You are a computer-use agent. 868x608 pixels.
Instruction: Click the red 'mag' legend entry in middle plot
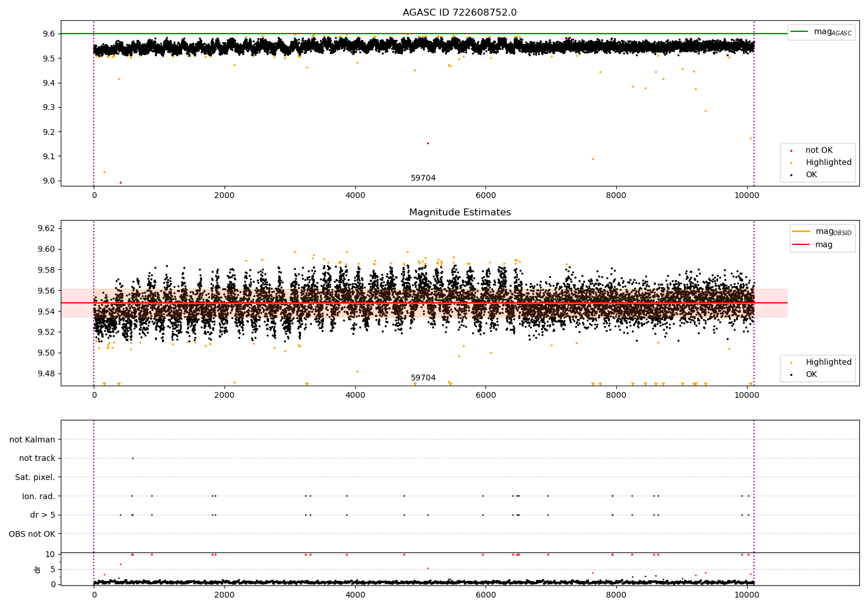(x=824, y=244)
